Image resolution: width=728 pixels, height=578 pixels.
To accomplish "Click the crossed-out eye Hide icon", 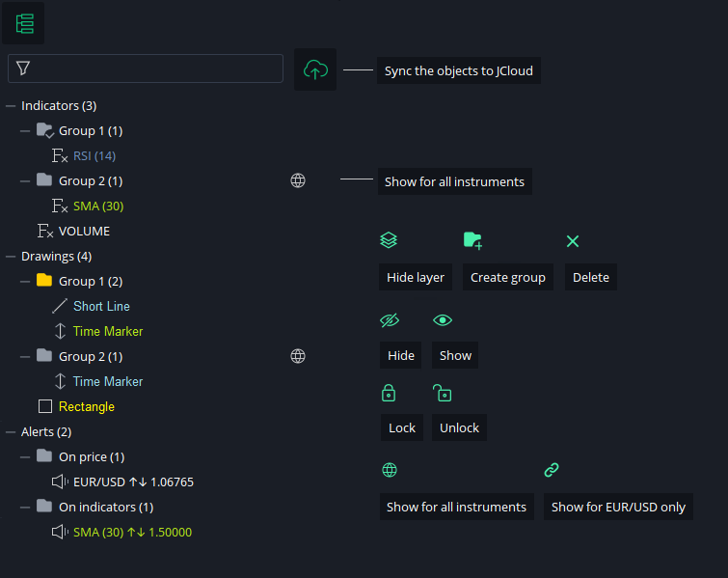I will coord(390,320).
